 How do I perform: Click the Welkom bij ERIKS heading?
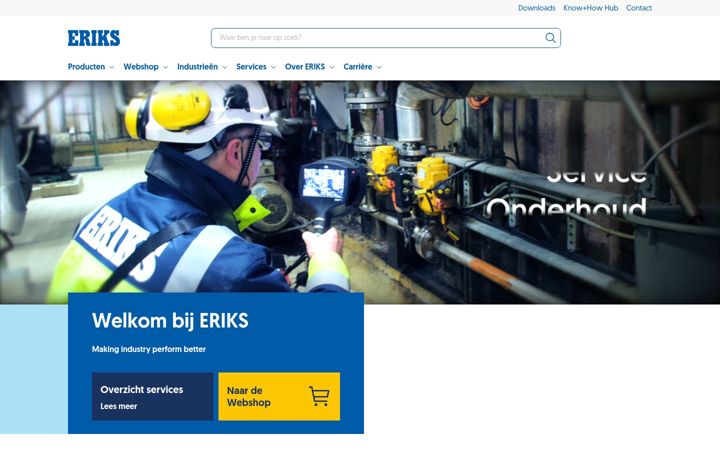(170, 321)
